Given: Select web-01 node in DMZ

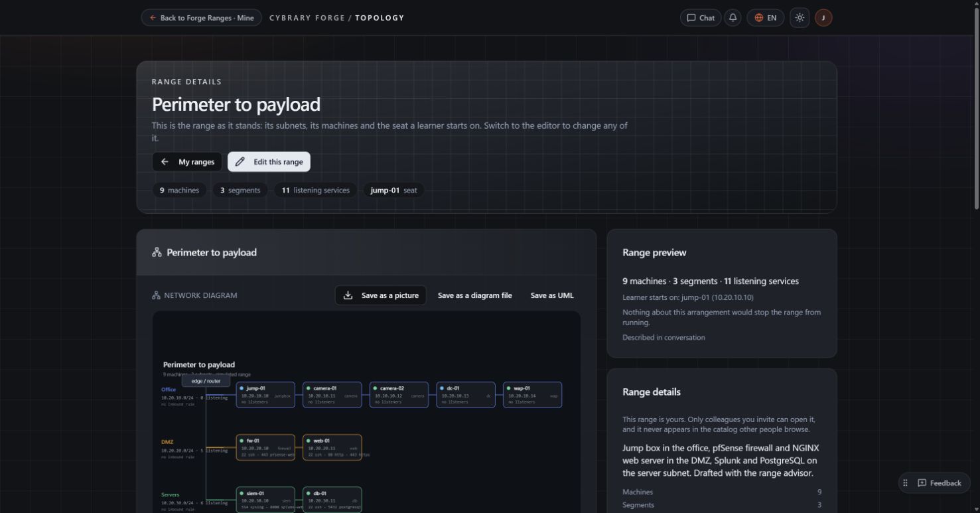Looking at the screenshot, I should coord(332,447).
